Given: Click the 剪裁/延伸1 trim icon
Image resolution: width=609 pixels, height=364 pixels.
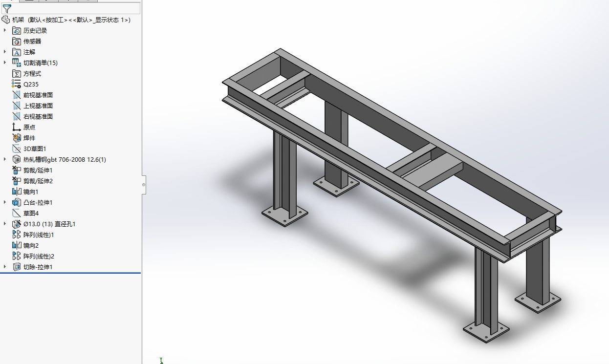Looking at the screenshot, I should click(17, 170).
